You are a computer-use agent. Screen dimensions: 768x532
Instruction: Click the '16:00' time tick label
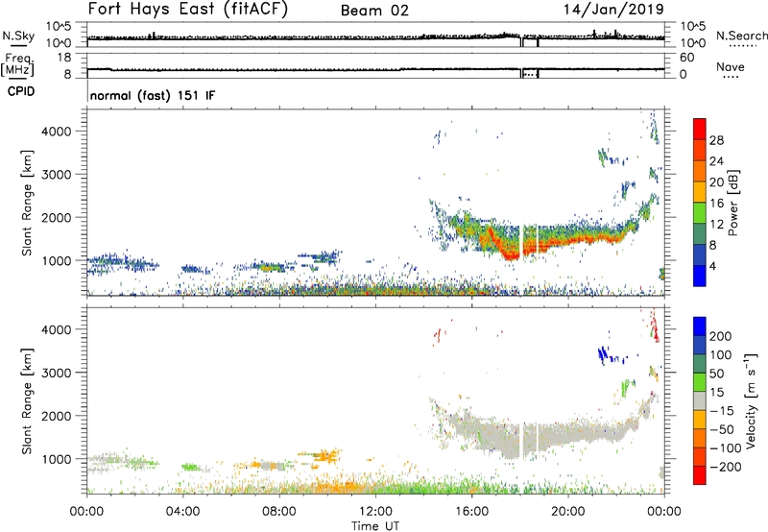pos(471,512)
